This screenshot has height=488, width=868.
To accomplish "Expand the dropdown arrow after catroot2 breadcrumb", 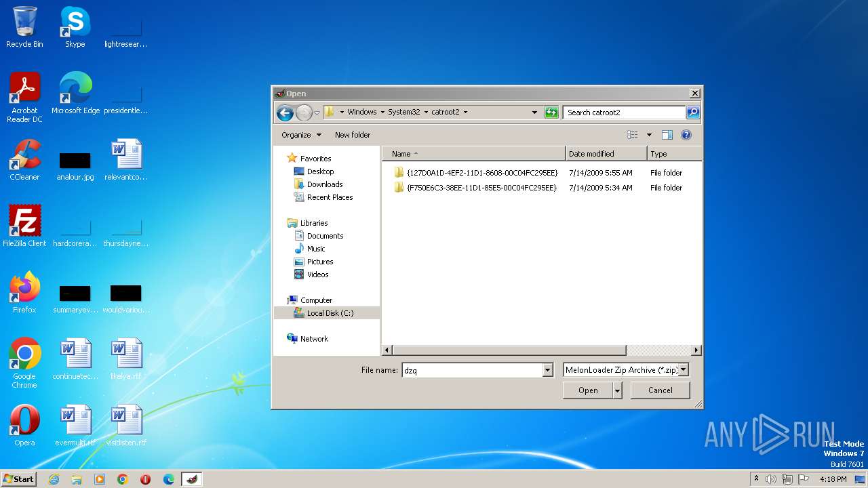I will tap(465, 112).
